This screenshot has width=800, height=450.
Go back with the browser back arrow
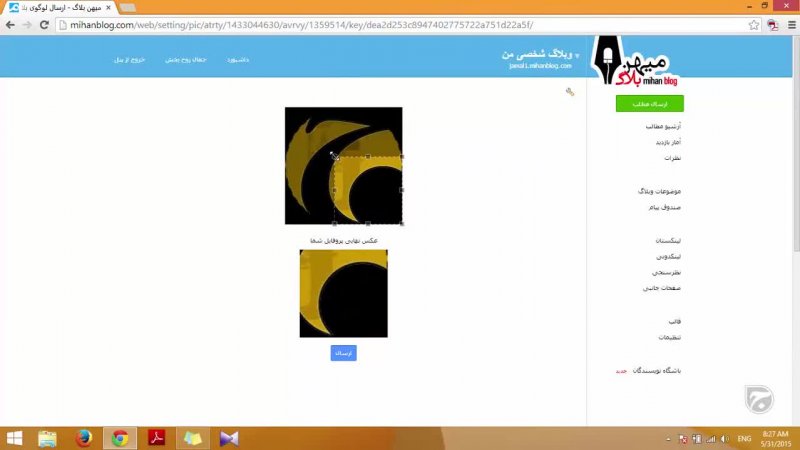click(10, 25)
